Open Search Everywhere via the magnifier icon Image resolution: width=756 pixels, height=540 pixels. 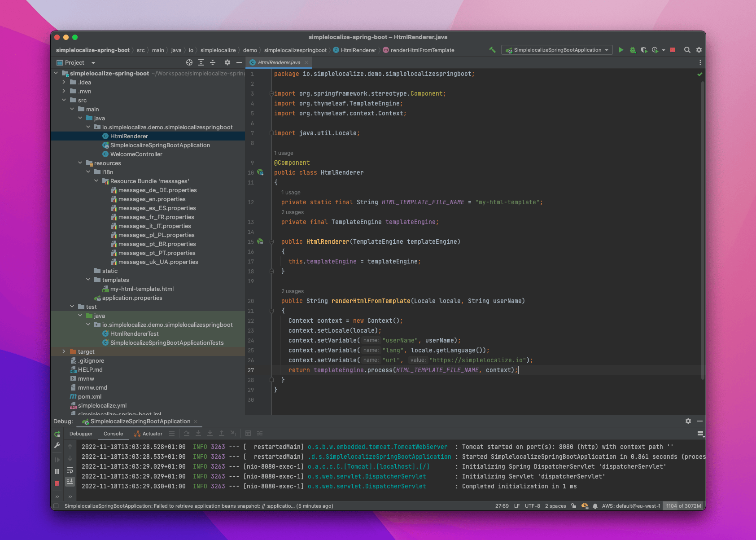[x=687, y=50]
